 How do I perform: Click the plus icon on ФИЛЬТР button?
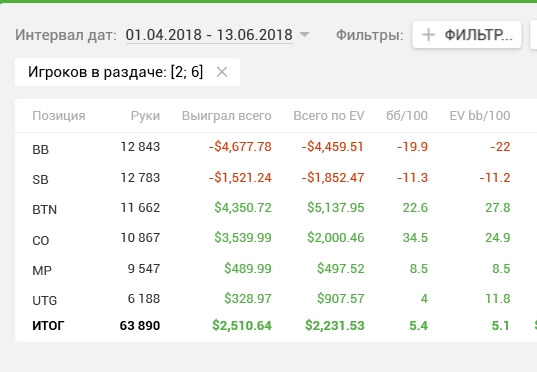428,35
